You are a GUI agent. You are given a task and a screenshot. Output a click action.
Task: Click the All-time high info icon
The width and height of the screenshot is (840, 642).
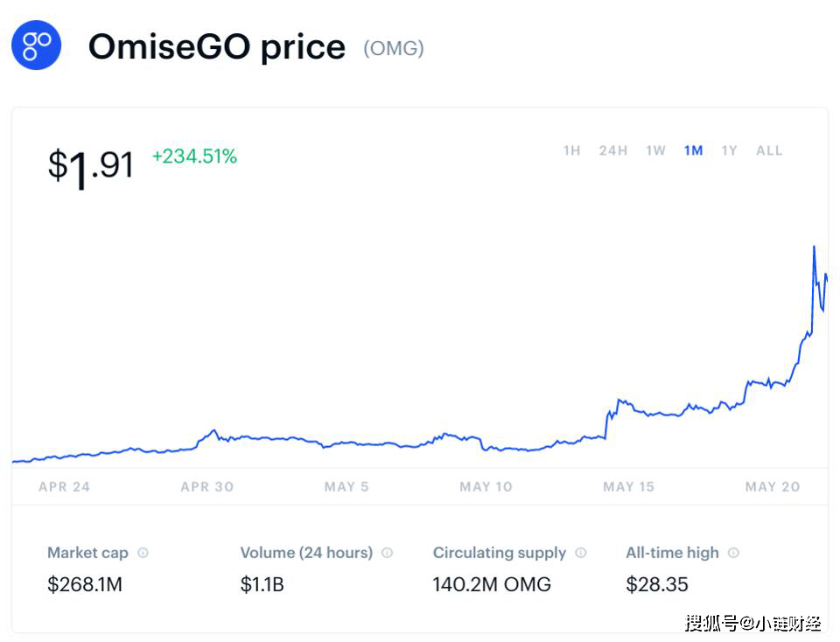tap(733, 553)
